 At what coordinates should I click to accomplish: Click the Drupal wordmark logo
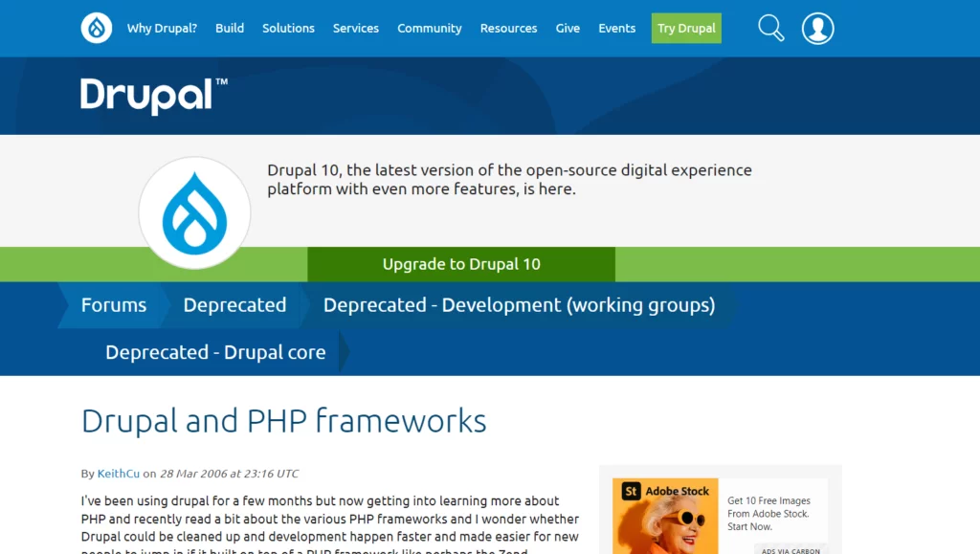[154, 97]
